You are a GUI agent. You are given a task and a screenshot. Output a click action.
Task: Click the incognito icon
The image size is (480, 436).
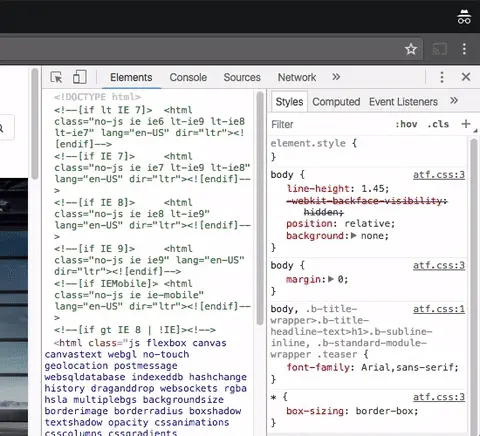pyautogui.click(x=464, y=16)
